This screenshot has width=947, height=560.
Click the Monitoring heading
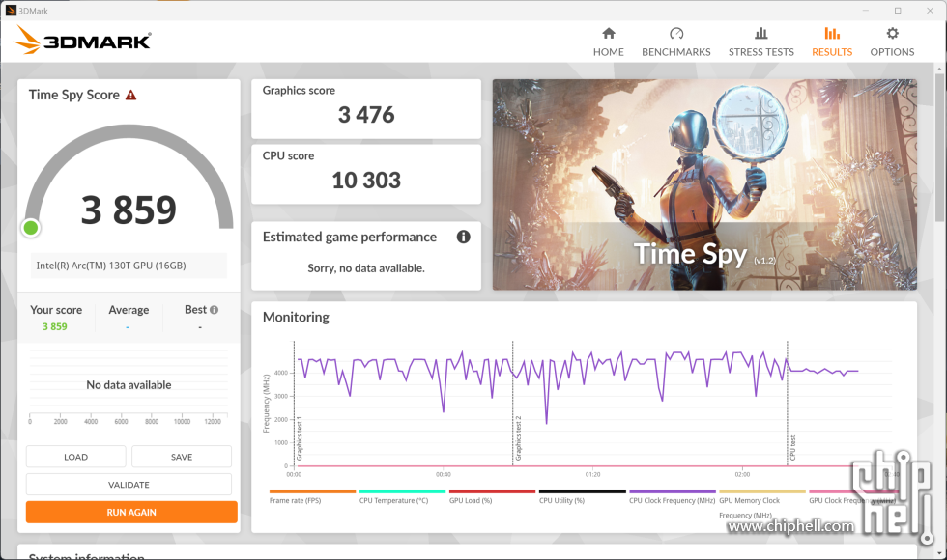[296, 317]
